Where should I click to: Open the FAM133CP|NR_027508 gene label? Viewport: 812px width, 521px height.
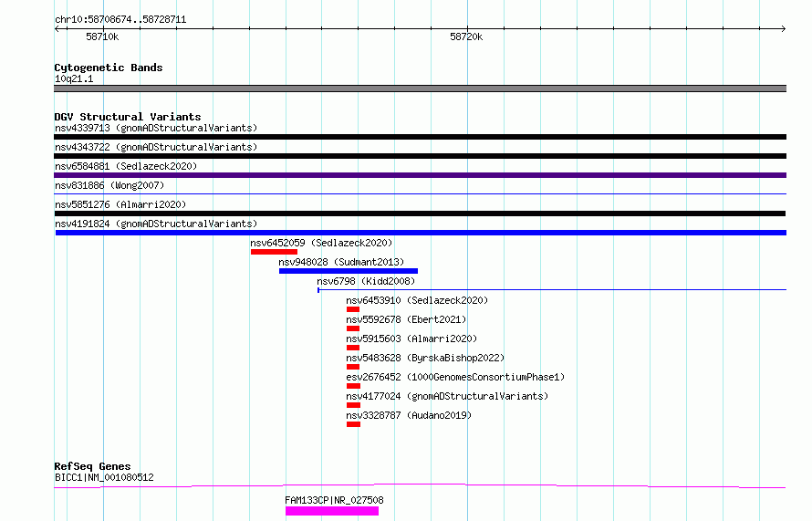tap(334, 500)
